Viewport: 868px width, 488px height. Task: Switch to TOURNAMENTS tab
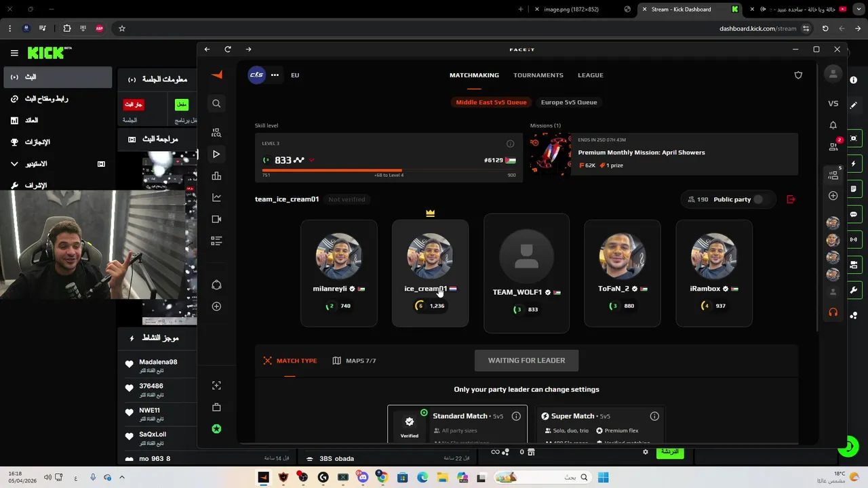tap(538, 75)
